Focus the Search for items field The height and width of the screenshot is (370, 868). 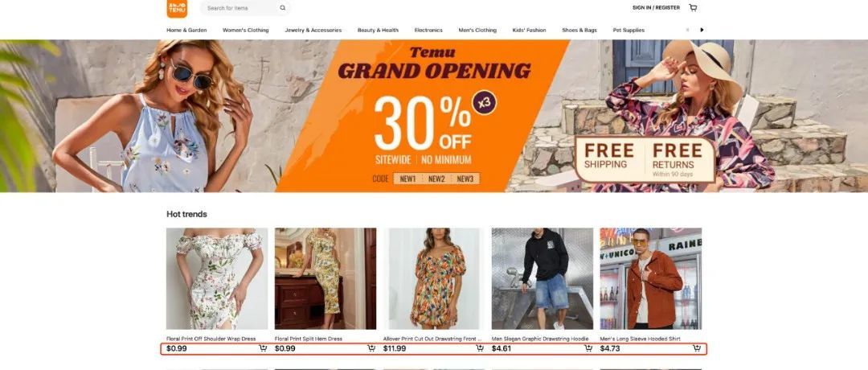240,8
